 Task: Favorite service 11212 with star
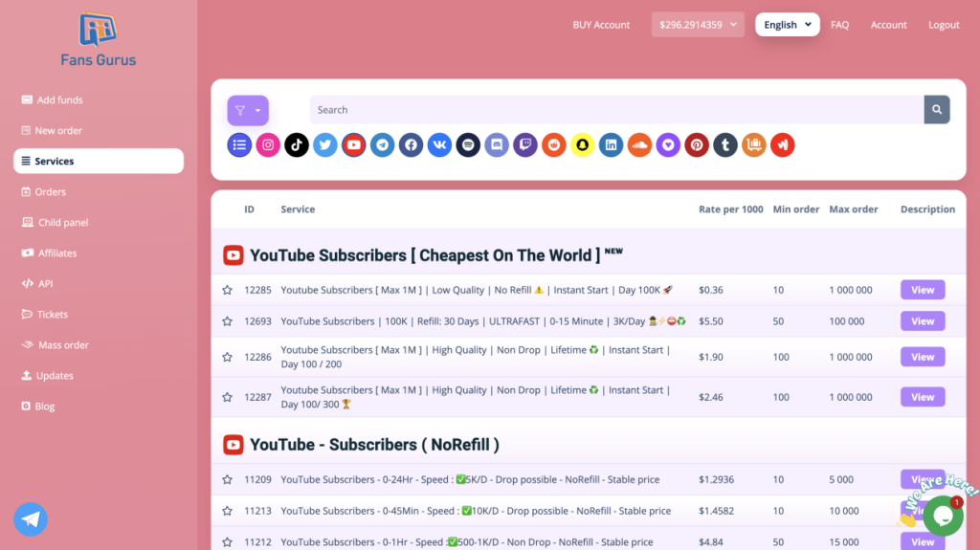pyautogui.click(x=228, y=542)
